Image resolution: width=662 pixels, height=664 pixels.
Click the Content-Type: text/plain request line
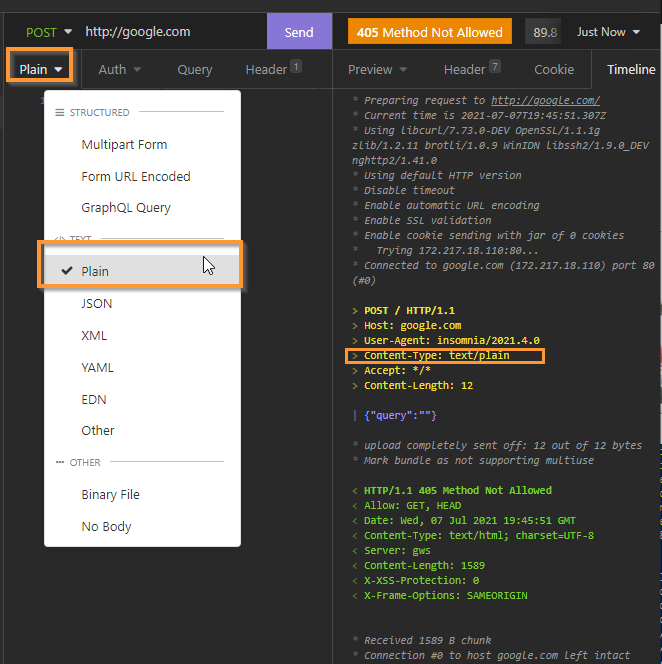(436, 356)
